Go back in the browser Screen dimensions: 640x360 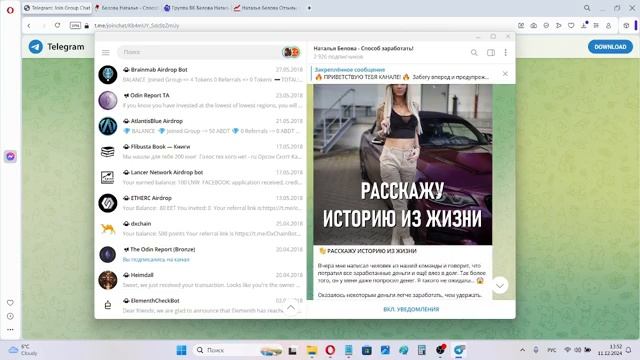tap(29, 25)
